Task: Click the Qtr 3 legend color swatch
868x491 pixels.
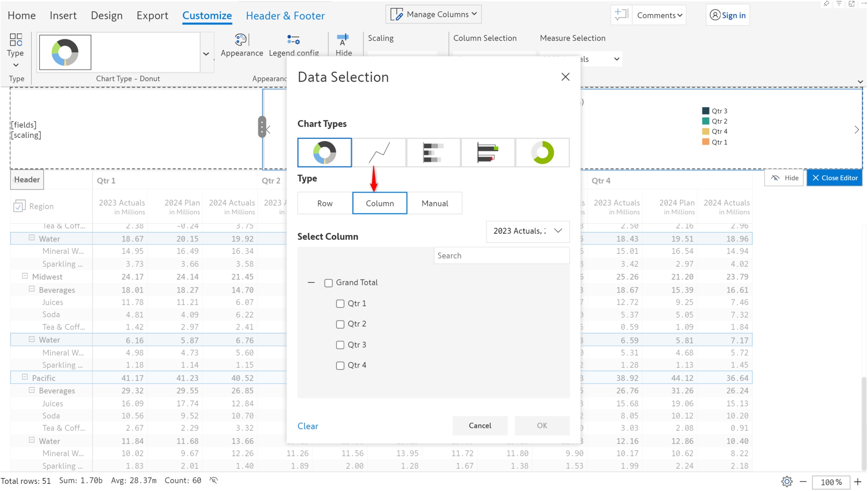Action: 705,111
